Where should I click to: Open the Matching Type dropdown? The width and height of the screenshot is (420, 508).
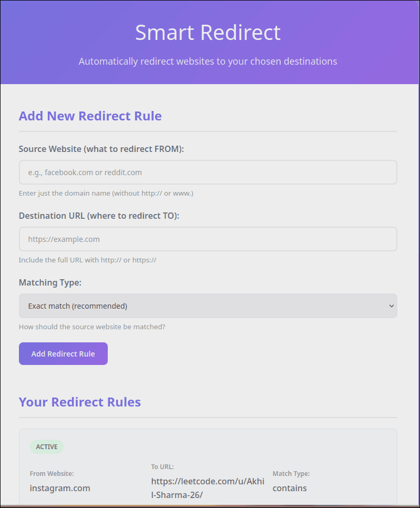(208, 306)
